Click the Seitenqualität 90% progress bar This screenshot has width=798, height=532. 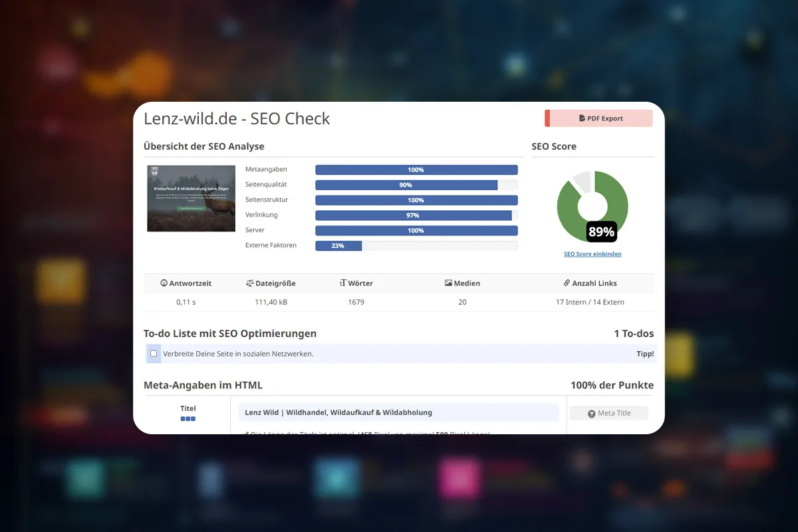pos(416,185)
